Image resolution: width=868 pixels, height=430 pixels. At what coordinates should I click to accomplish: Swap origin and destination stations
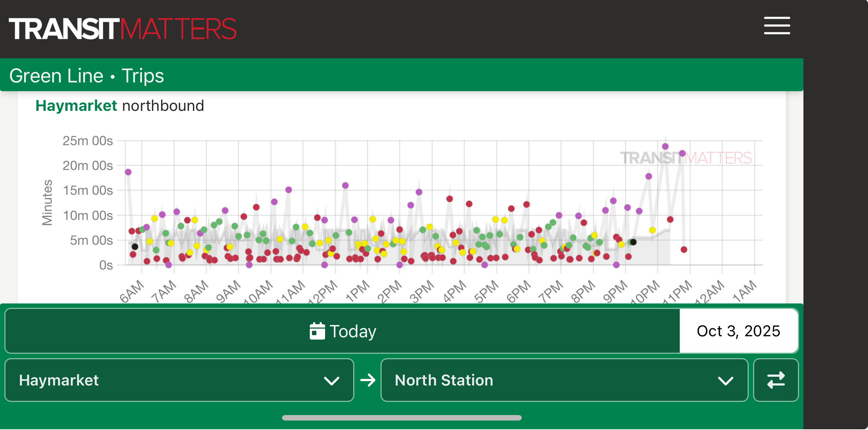(x=776, y=380)
